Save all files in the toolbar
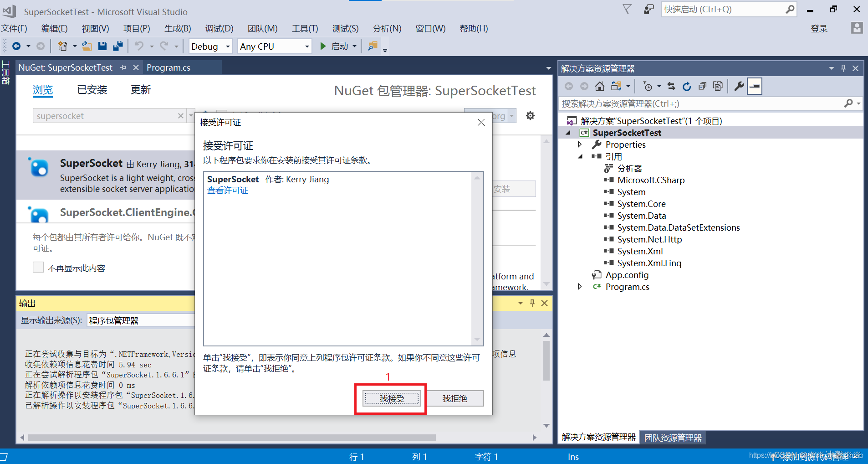Viewport: 868px width, 464px height. tap(118, 46)
